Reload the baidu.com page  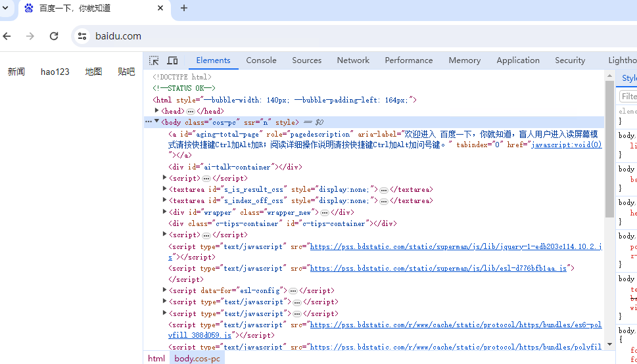[x=54, y=36]
